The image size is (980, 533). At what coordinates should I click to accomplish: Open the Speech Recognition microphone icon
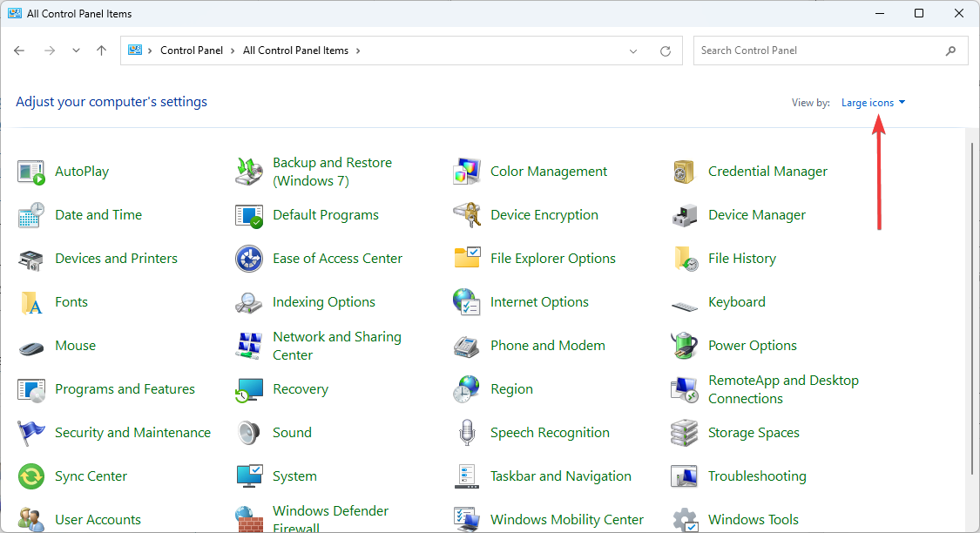coord(467,433)
